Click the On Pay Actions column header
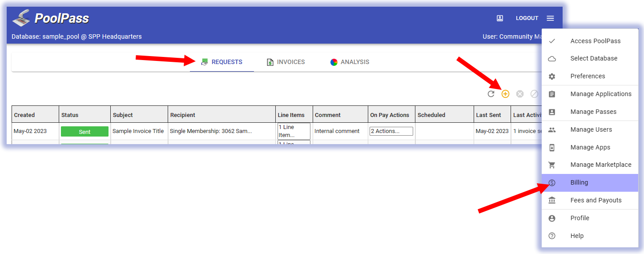 (x=391, y=115)
